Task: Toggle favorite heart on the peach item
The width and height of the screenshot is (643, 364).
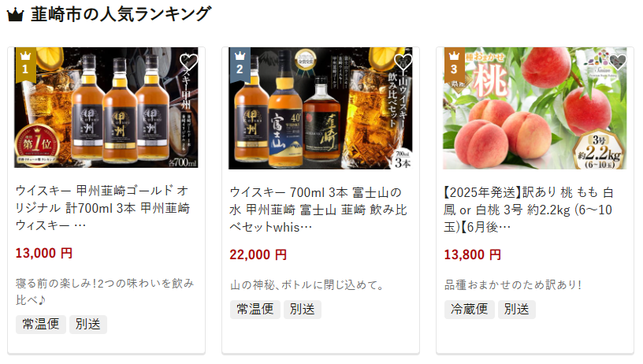Action: click(618, 62)
